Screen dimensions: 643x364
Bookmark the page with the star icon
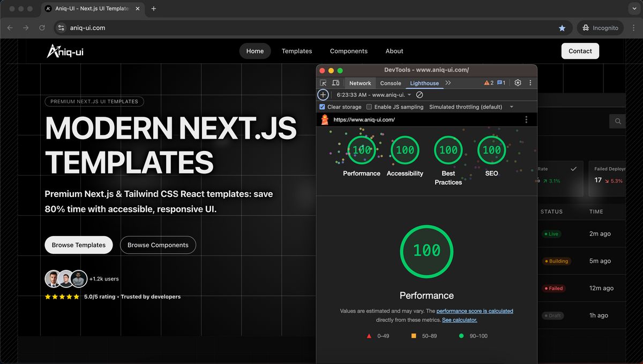pos(562,27)
